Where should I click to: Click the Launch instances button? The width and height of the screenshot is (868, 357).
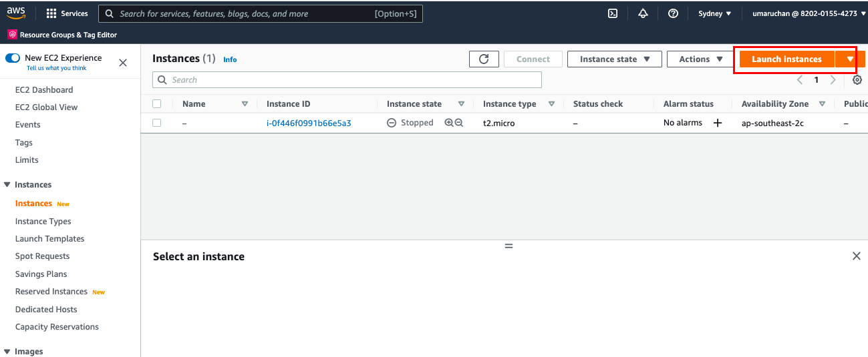pos(787,59)
